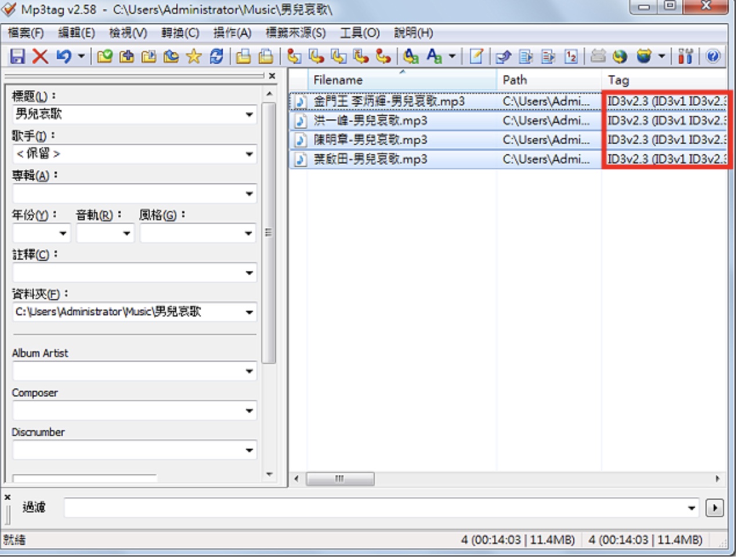Expand the 年份 year dropdown
Image resolution: width=738 pixels, height=560 pixels.
[x=63, y=234]
